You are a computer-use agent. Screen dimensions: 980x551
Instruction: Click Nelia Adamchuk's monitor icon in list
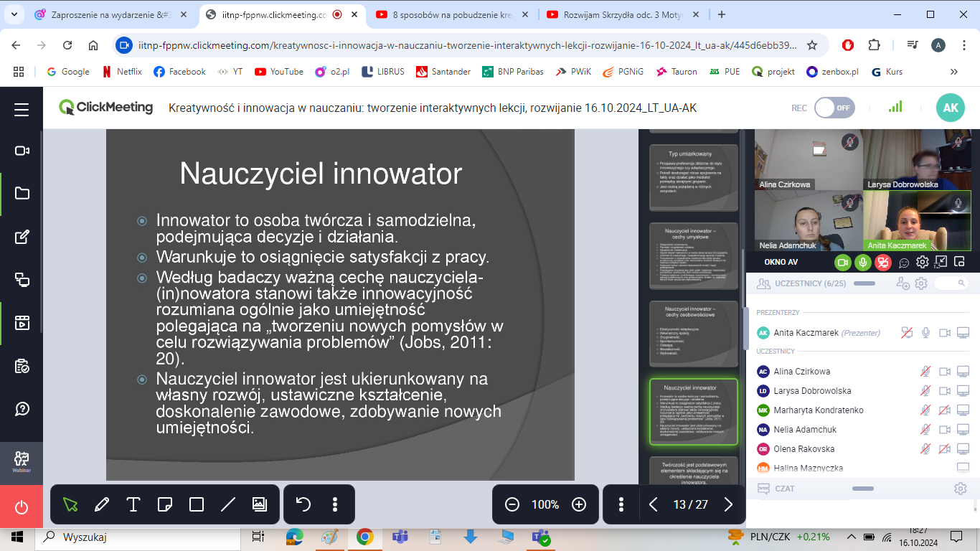pyautogui.click(x=963, y=430)
